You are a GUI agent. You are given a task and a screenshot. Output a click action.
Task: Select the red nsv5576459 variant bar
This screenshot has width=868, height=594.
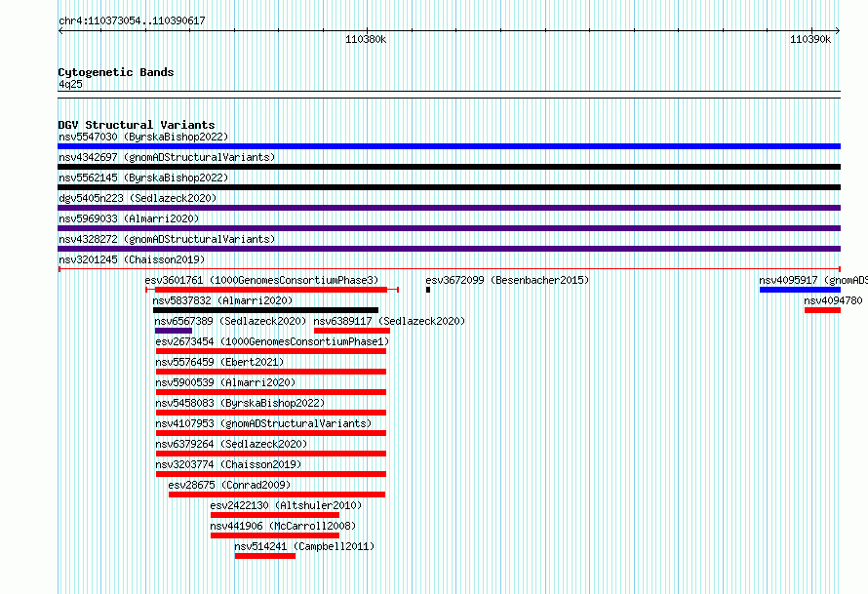pos(271,372)
